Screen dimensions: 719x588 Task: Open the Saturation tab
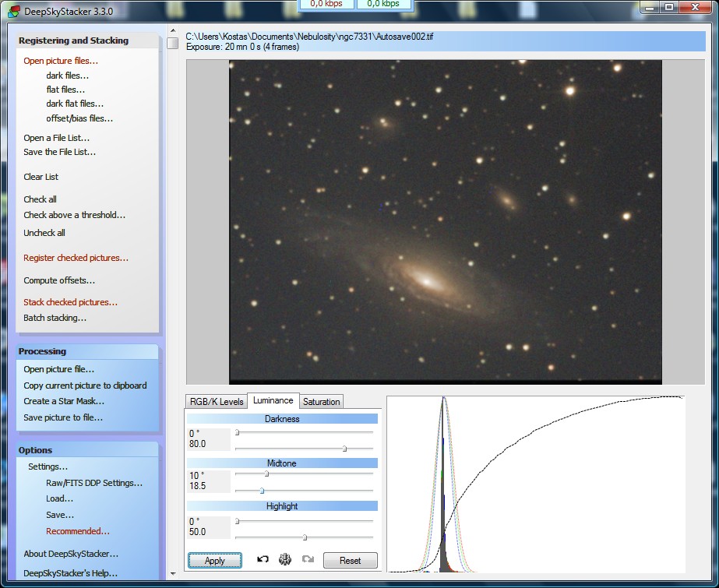point(321,402)
